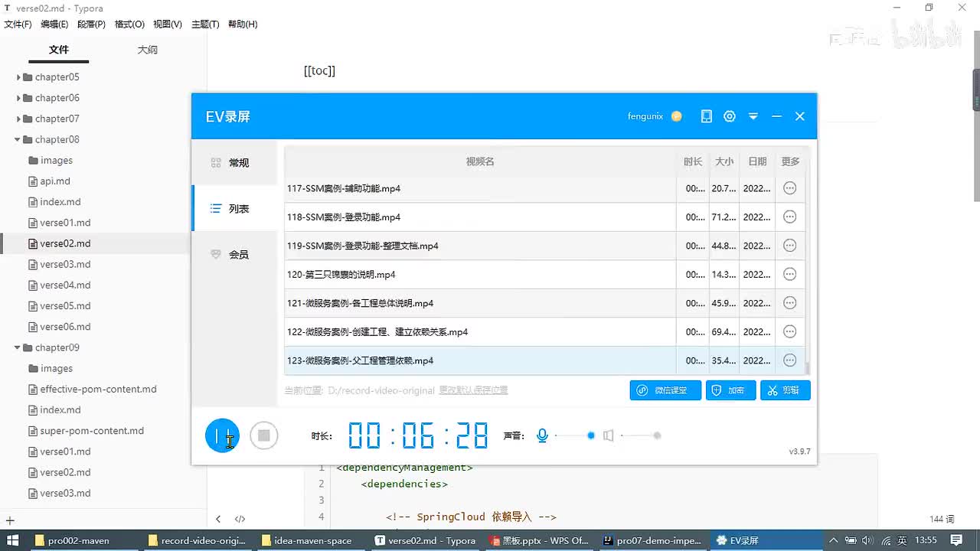Open Typora 帮助(H) menu

(242, 24)
